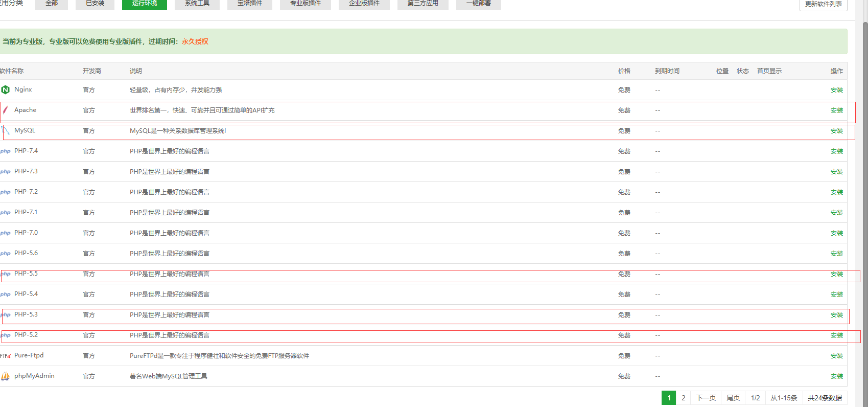Viewport: 868px width, 407px height.
Task: Click the MySQL software name
Action: pyautogui.click(x=25, y=130)
